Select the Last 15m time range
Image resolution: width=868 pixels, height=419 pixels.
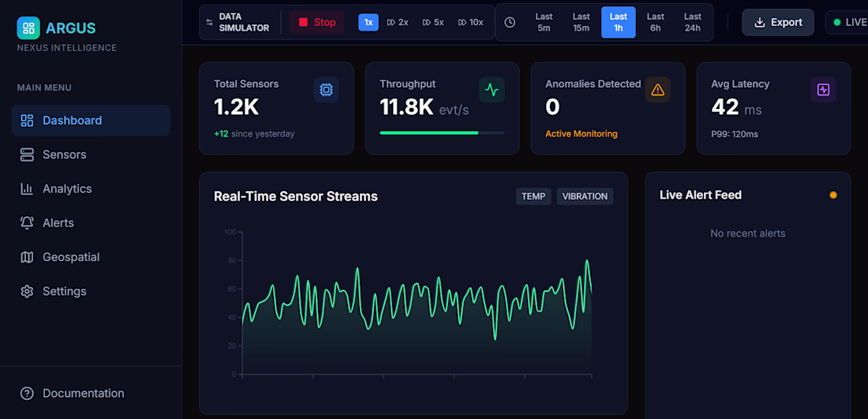point(582,22)
